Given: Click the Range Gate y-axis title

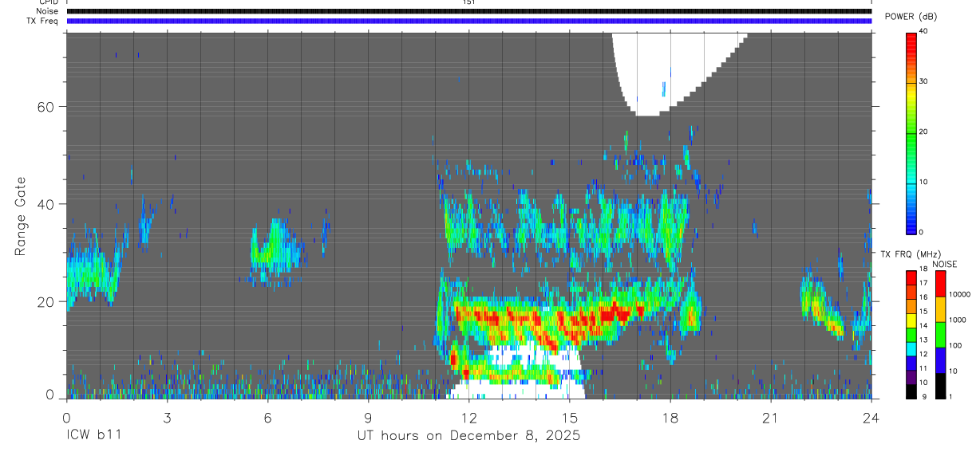Looking at the screenshot, I should (22, 215).
